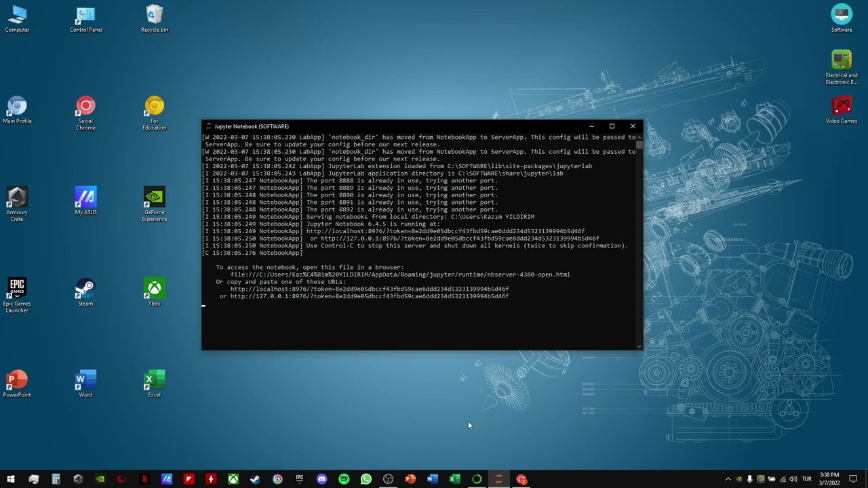
Task: Click the 'Use Control-C to stop this server' line
Action: click(415, 245)
